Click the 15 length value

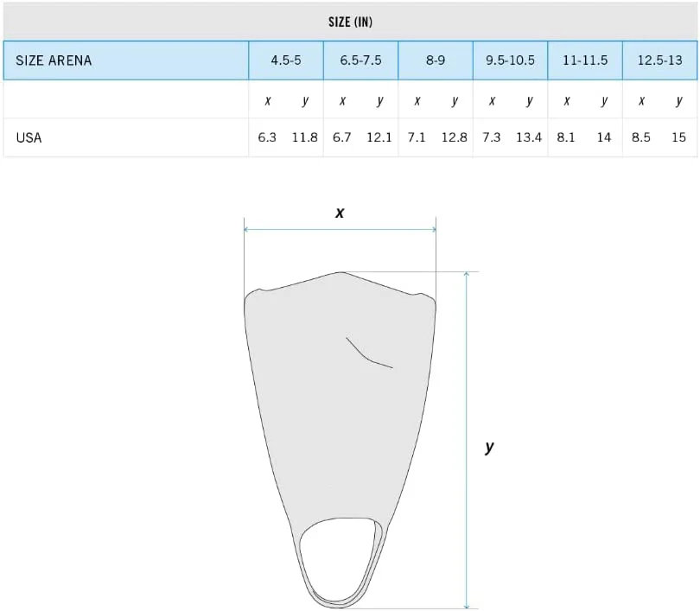(x=678, y=137)
